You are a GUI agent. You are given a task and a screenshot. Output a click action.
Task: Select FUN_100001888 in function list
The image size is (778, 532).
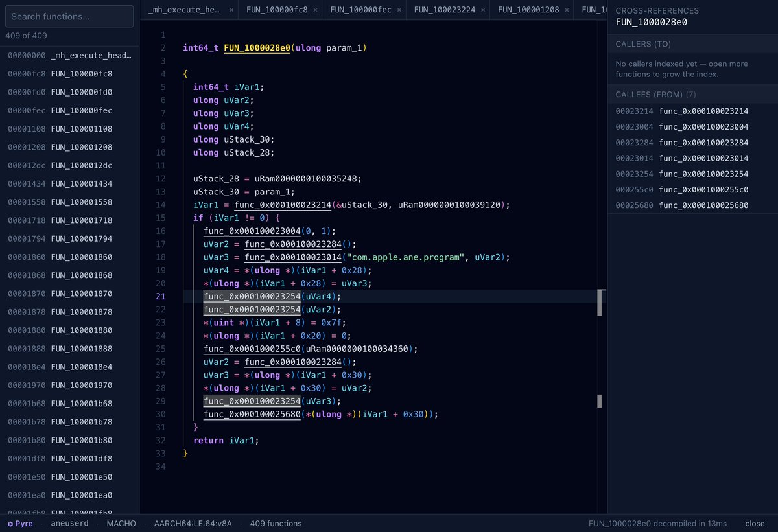pyautogui.click(x=69, y=349)
